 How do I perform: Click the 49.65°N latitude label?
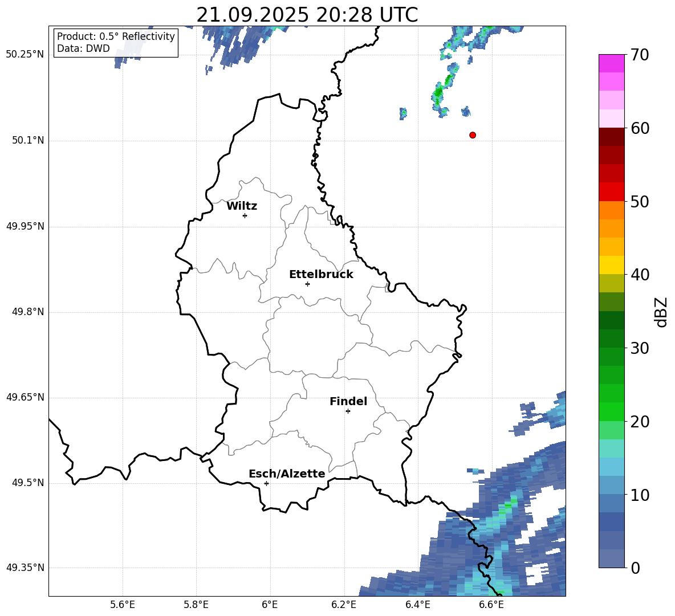[25, 398]
